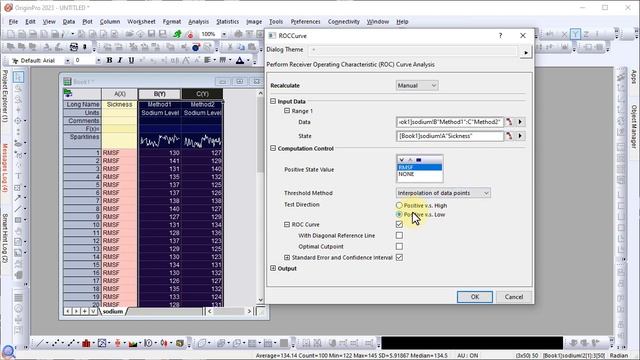Click the Y toolbar button at top right
Screen dimensions: 640x360
pyautogui.click(x=575, y=34)
